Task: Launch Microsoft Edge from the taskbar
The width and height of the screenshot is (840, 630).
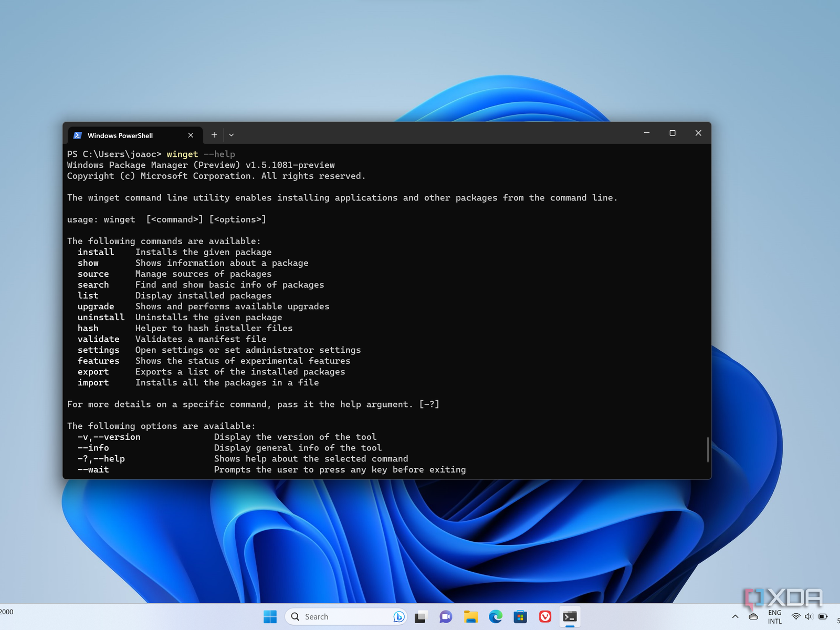Action: pyautogui.click(x=495, y=617)
